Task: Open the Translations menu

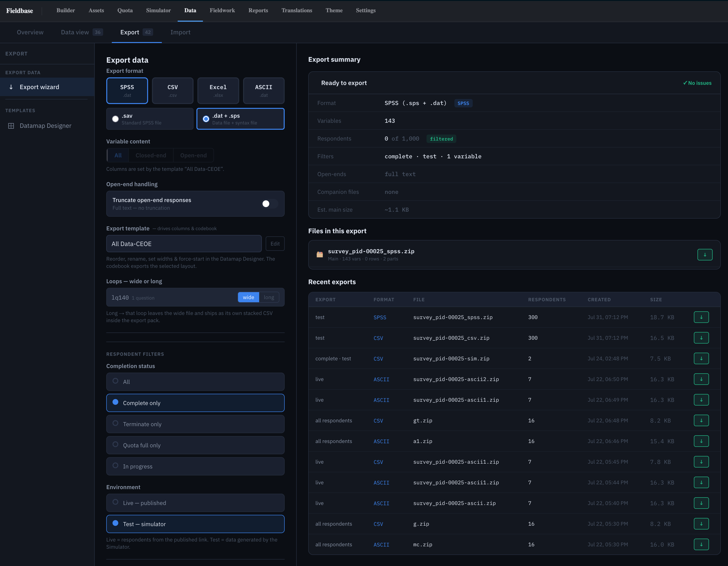Action: coord(297,10)
